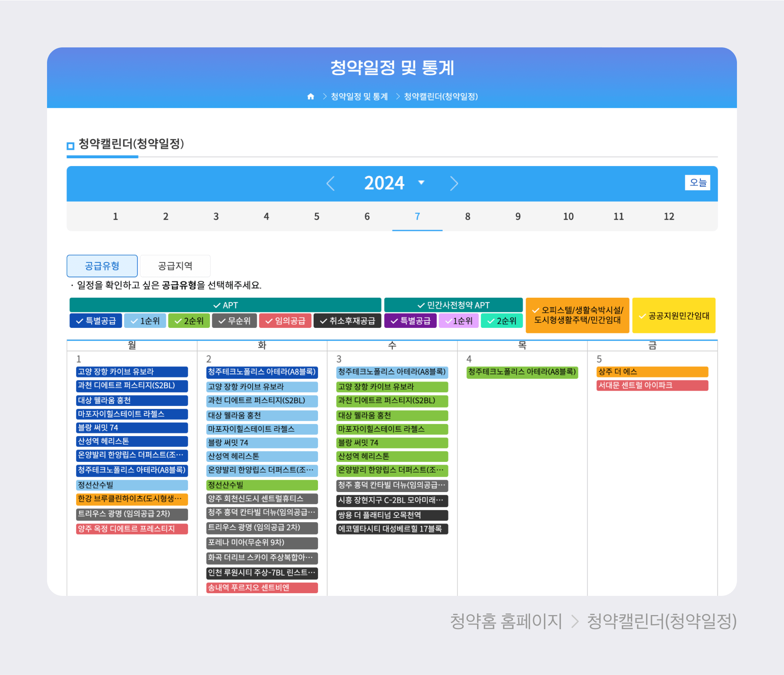Screen dimensions: 784x675
Task: Click the 오늘 today button
Action: click(x=697, y=183)
